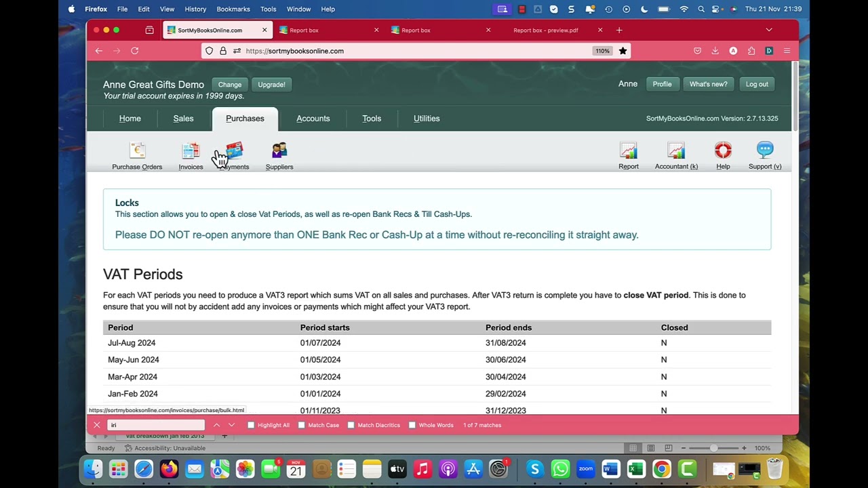Click the Upgrade! button

click(271, 85)
